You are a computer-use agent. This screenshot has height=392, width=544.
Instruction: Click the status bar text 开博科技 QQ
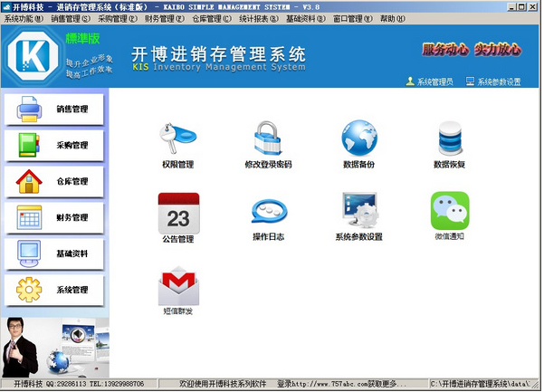79,384
